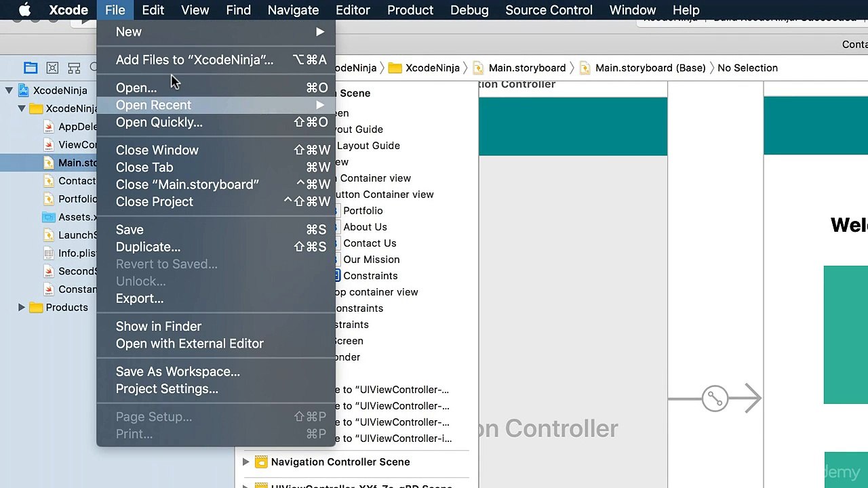The width and height of the screenshot is (868, 488).
Task: Choose Show in Finder
Action: [x=216, y=327]
